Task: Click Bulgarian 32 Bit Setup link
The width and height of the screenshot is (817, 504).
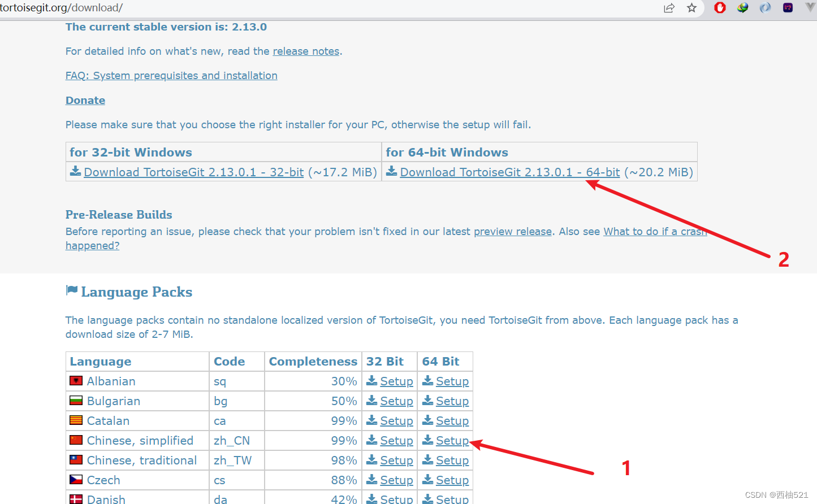Action: (396, 401)
